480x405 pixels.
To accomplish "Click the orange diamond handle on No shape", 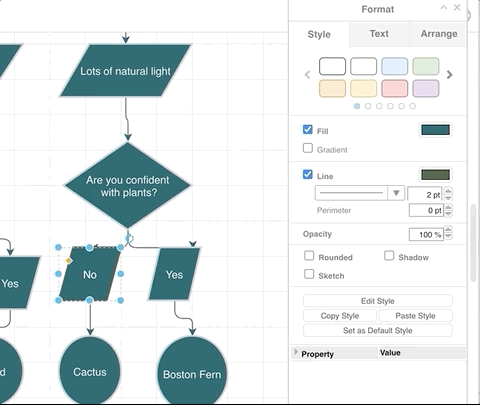I will click(69, 260).
